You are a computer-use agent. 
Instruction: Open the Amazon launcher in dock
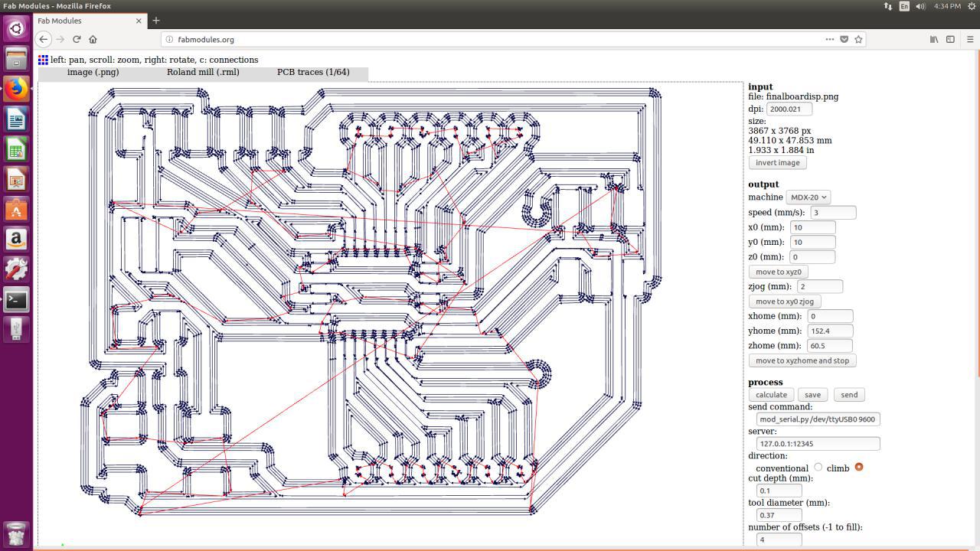(16, 240)
